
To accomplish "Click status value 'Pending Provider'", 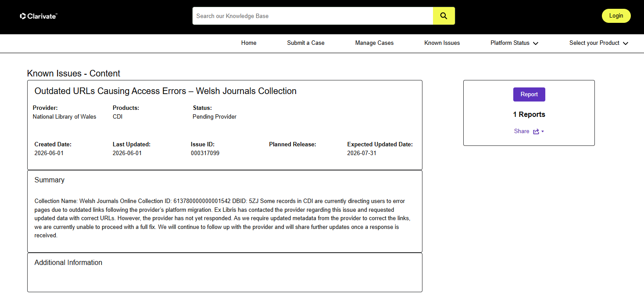I will tap(215, 117).
